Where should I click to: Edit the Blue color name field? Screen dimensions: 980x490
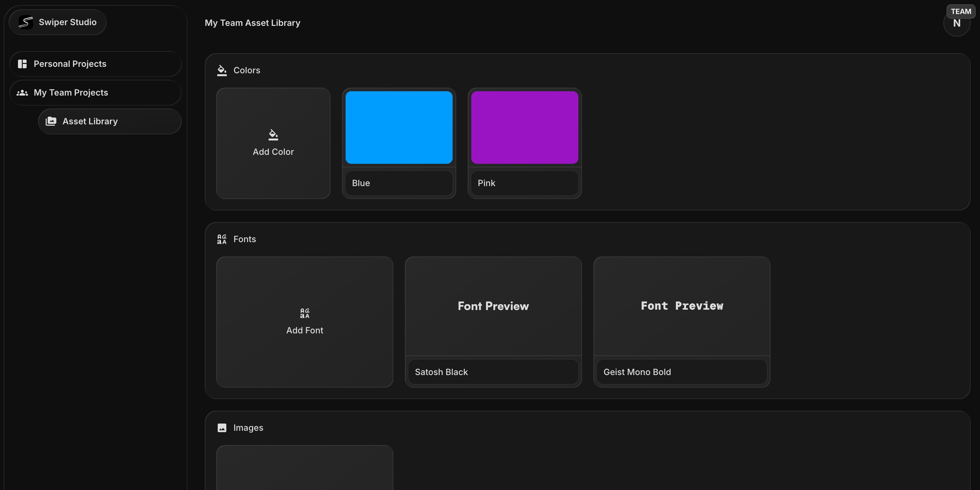click(399, 183)
